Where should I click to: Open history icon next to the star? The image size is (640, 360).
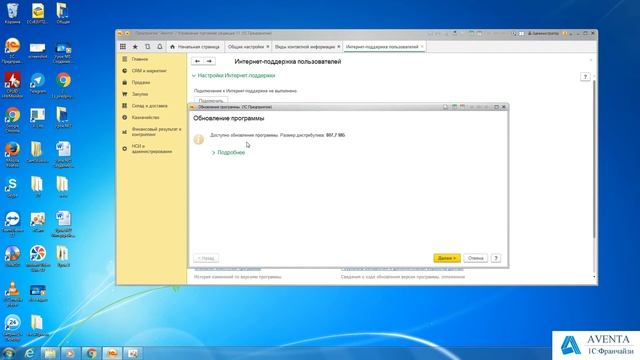[147, 47]
